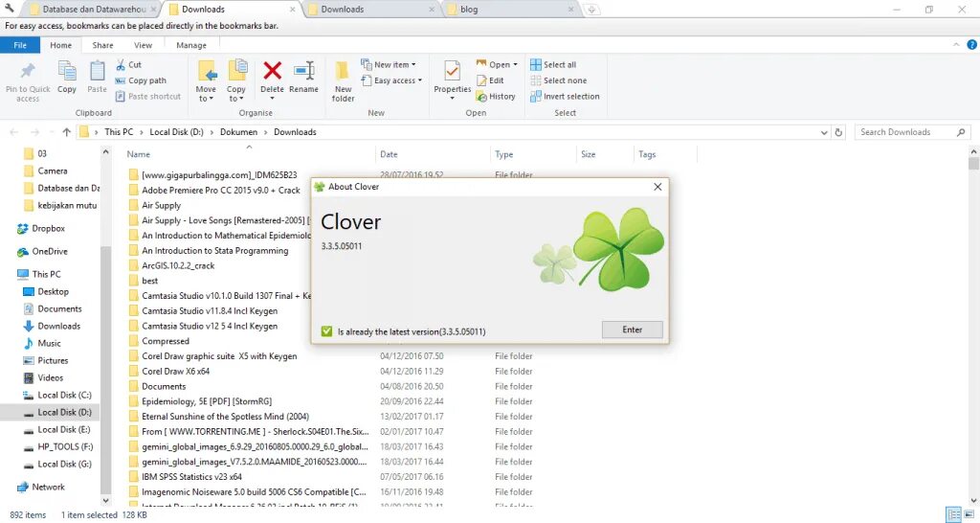
Task: Click the Pin to Quick access icon
Action: pyautogui.click(x=28, y=71)
